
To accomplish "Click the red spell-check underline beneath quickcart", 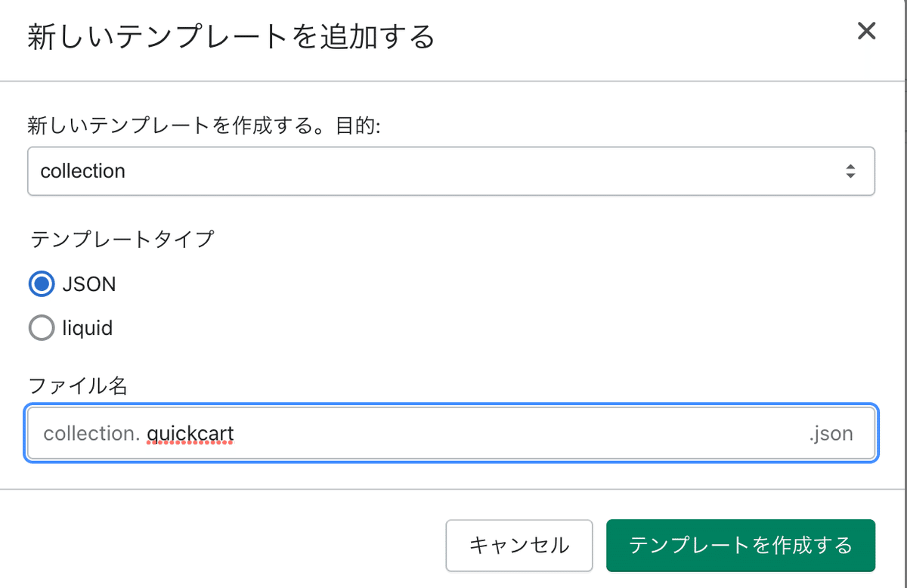I will [190, 444].
